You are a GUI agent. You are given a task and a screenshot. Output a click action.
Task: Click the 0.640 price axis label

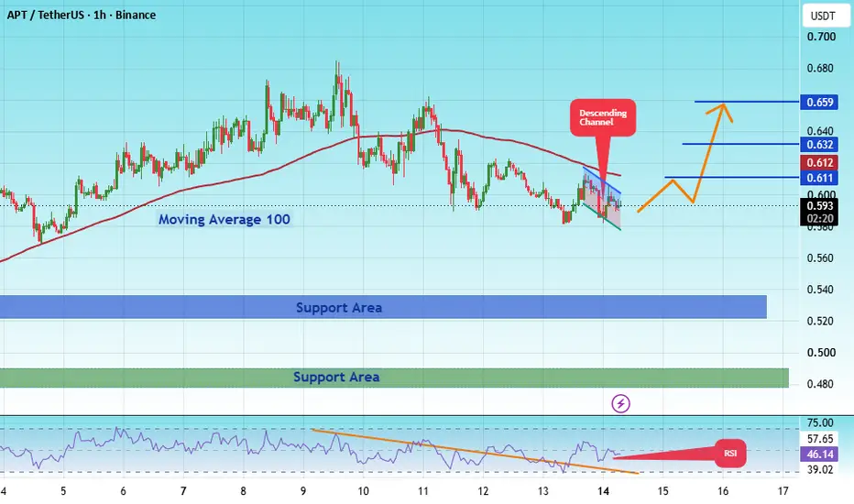coord(820,131)
